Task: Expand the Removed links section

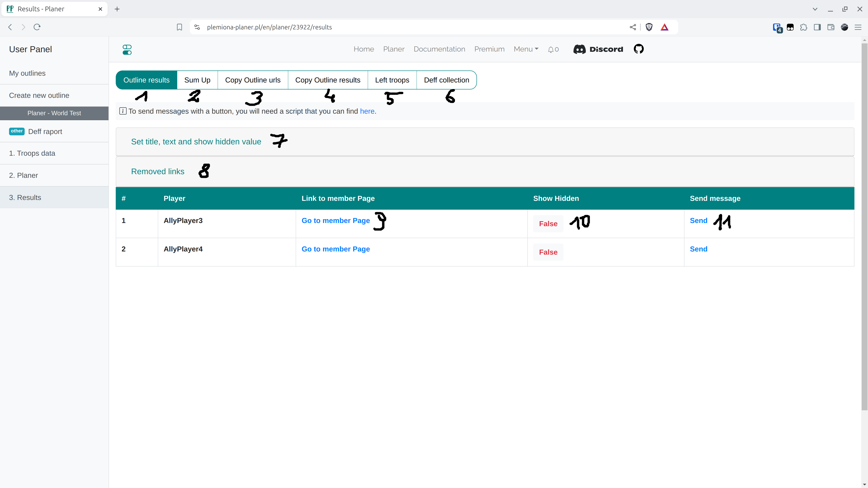Action: (x=157, y=171)
